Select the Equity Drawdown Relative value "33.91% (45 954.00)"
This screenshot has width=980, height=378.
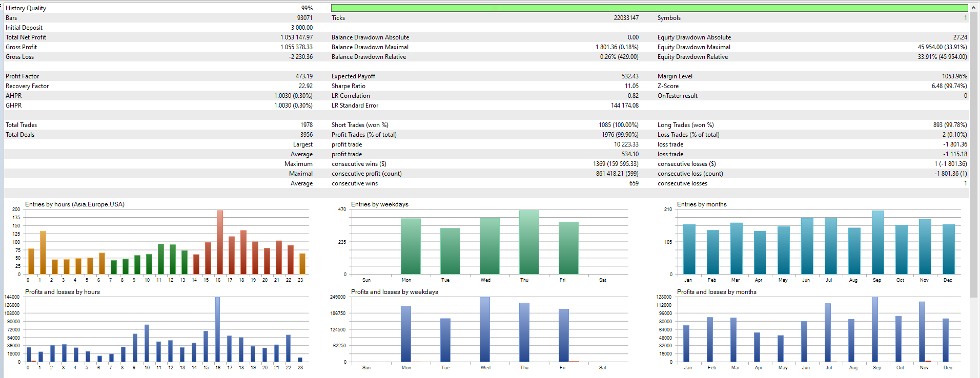tap(942, 57)
